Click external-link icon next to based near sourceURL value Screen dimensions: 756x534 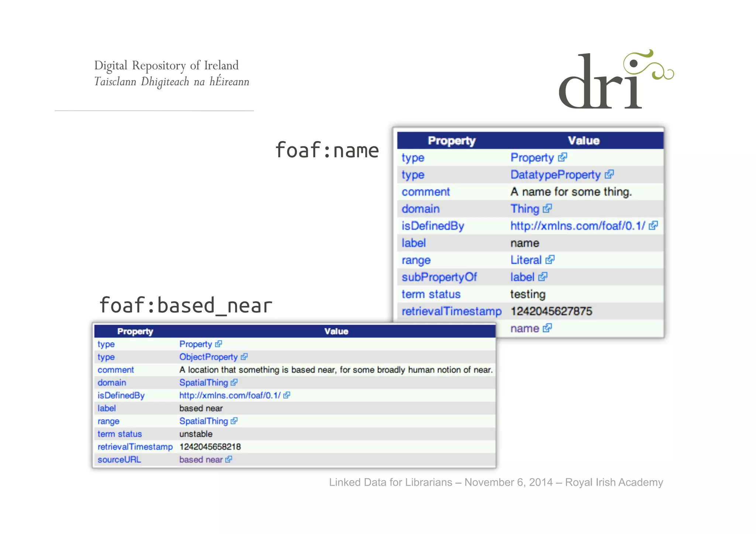(229, 459)
